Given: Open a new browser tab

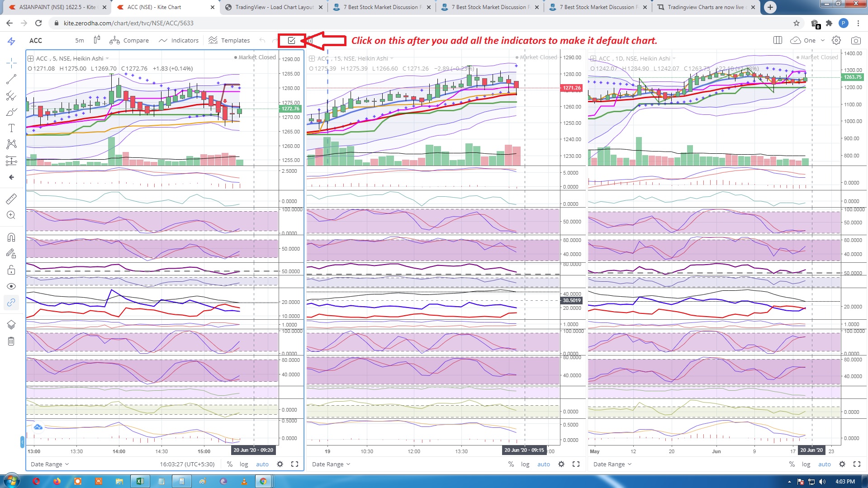Looking at the screenshot, I should click(x=770, y=7).
